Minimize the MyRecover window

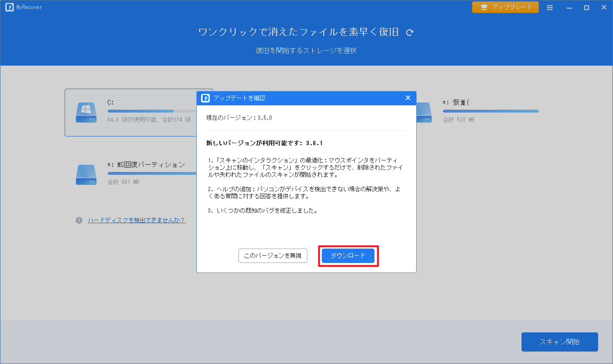point(569,8)
